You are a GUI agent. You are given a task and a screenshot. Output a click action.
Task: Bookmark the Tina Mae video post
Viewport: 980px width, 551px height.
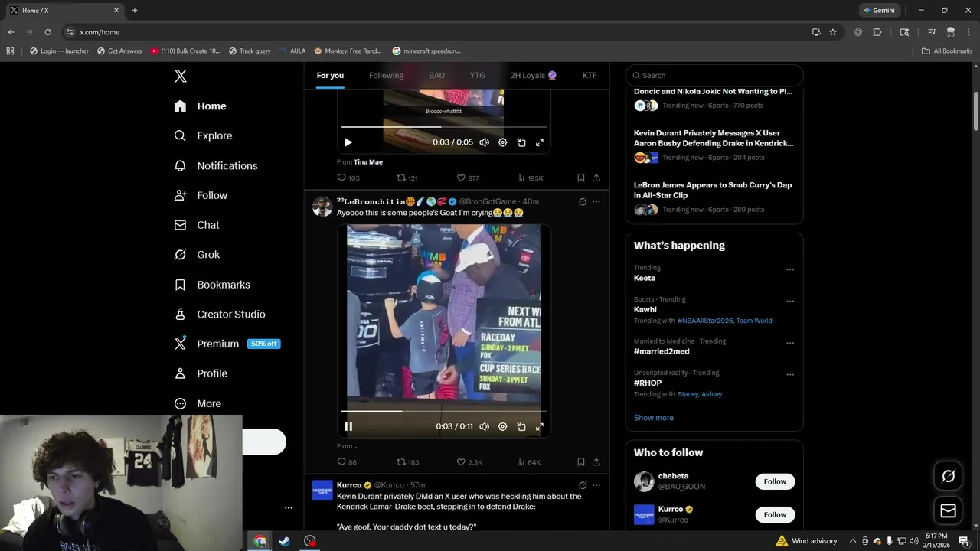click(581, 178)
